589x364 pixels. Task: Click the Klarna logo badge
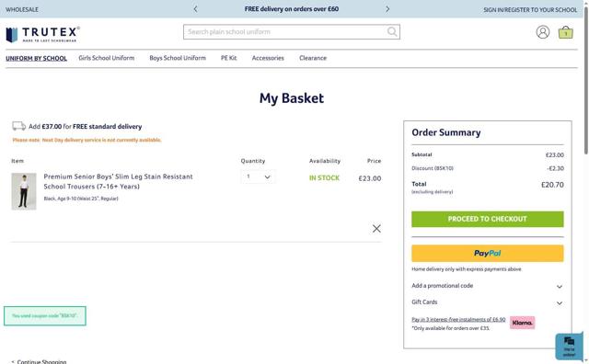(x=522, y=323)
